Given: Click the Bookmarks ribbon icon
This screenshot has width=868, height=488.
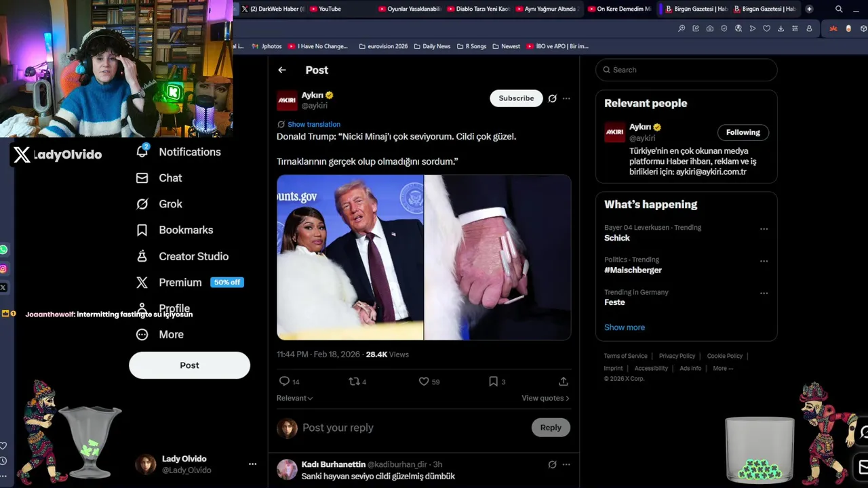Looking at the screenshot, I should point(142,230).
